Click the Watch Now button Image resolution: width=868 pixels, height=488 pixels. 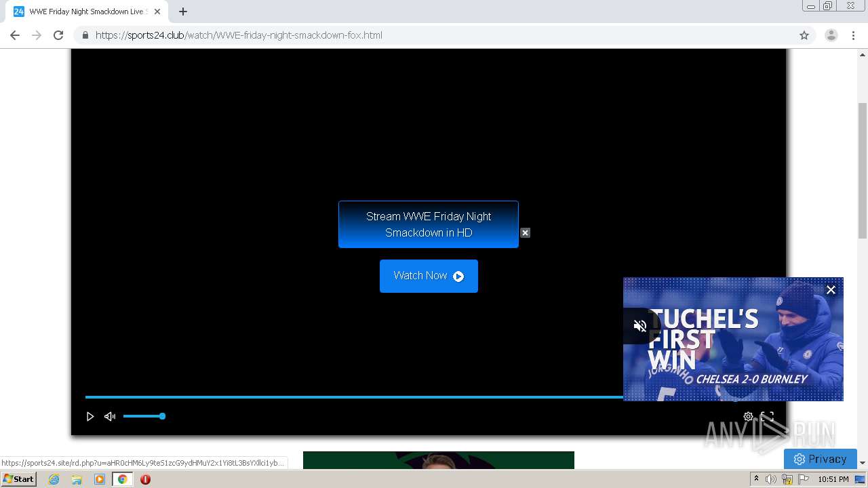(x=429, y=276)
